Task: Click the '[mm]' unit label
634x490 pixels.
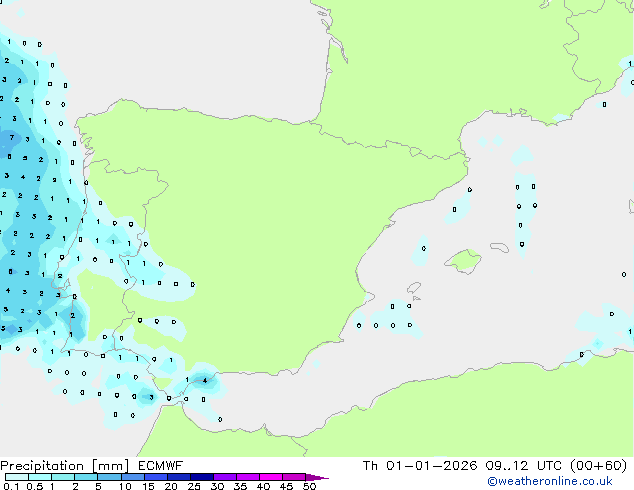Action: pos(110,466)
